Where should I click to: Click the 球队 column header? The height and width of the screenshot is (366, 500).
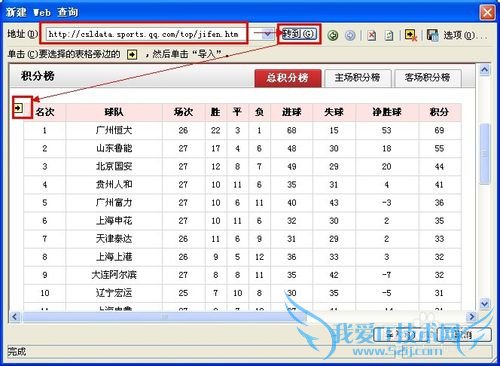tap(114, 112)
